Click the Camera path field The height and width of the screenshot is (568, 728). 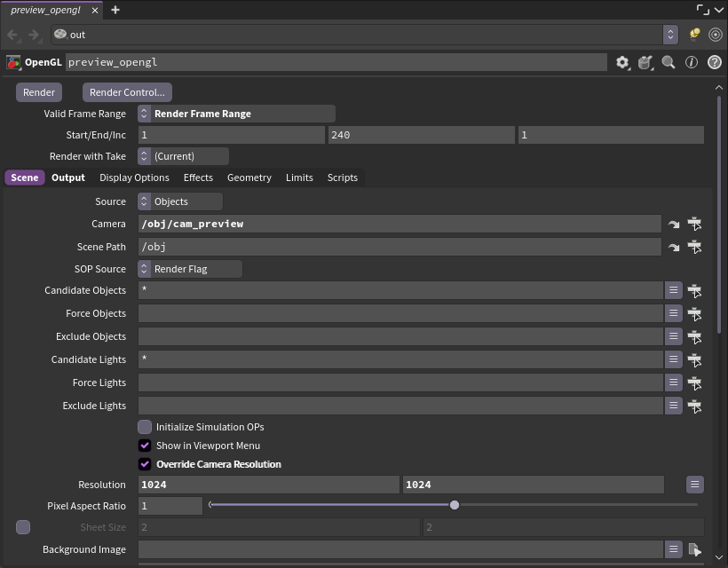tap(400, 224)
